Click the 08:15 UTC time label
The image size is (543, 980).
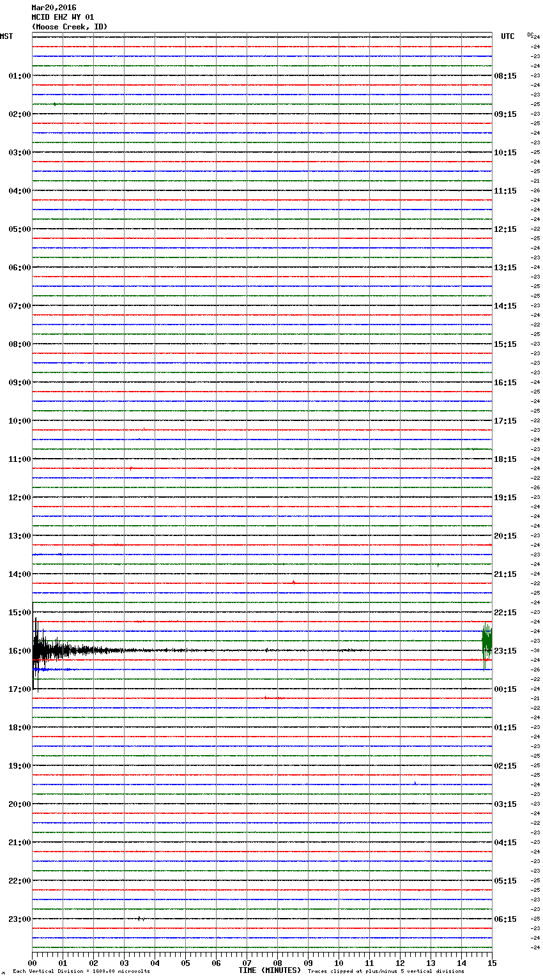(505, 76)
